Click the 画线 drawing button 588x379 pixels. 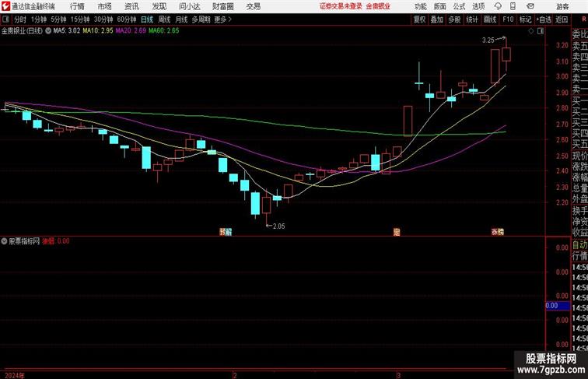click(x=490, y=19)
